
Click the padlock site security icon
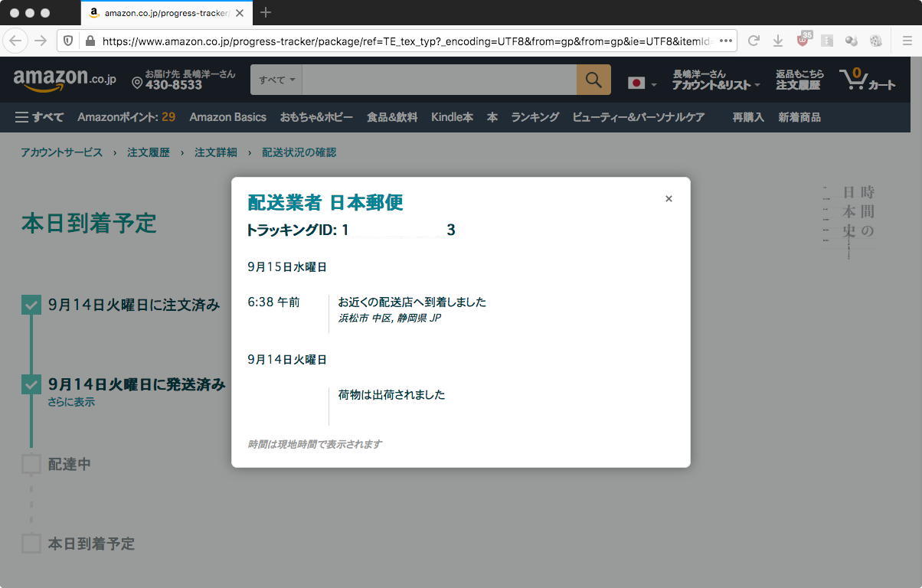90,41
